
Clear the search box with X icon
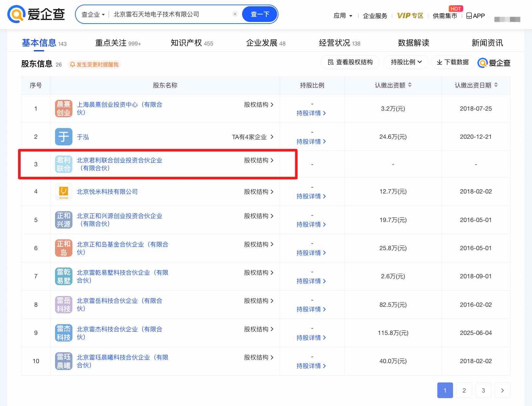[x=235, y=14]
